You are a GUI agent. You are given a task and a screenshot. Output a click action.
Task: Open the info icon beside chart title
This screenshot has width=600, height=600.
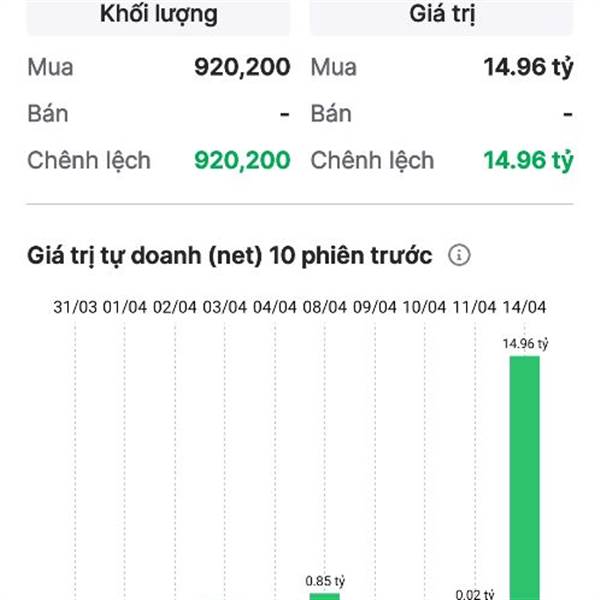click(x=459, y=255)
